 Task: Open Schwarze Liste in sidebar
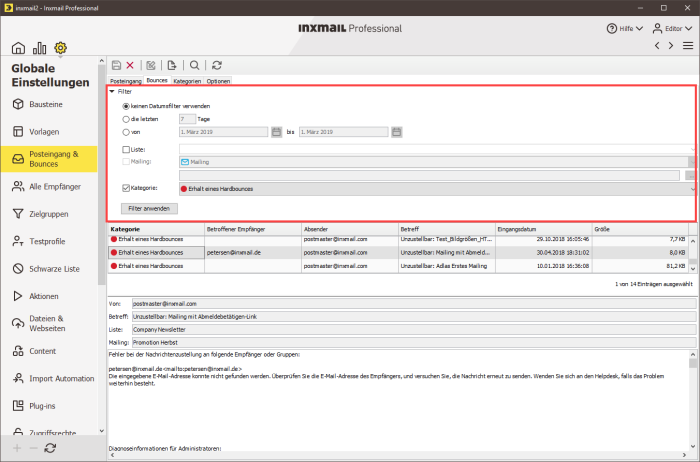click(49, 269)
